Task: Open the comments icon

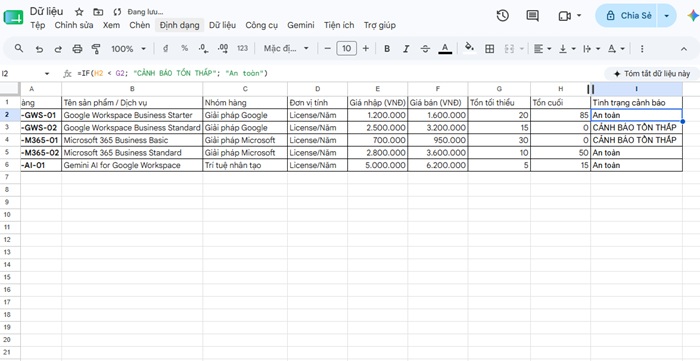Action: tap(532, 16)
